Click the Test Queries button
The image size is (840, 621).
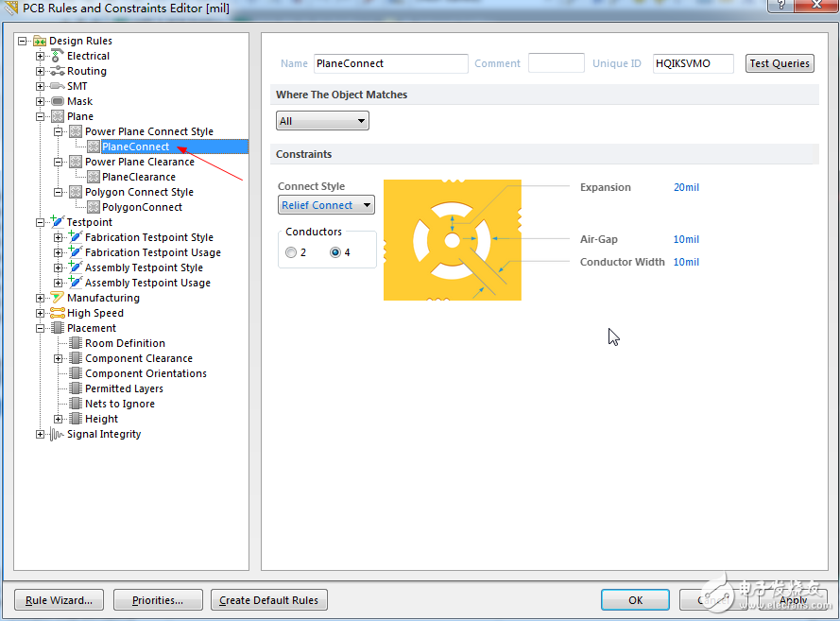click(x=780, y=63)
